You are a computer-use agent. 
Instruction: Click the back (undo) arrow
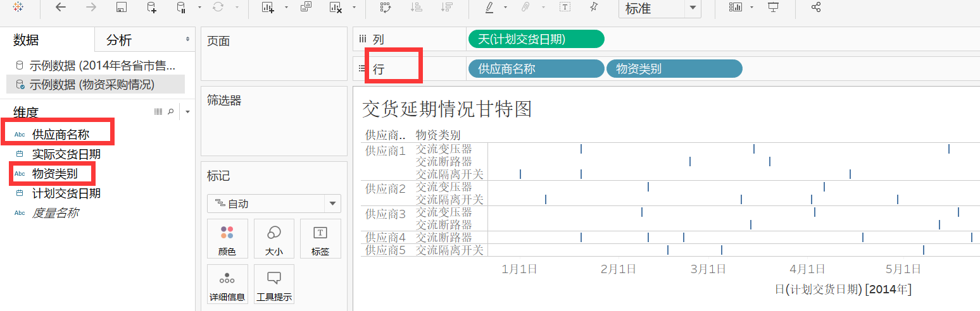click(x=61, y=8)
